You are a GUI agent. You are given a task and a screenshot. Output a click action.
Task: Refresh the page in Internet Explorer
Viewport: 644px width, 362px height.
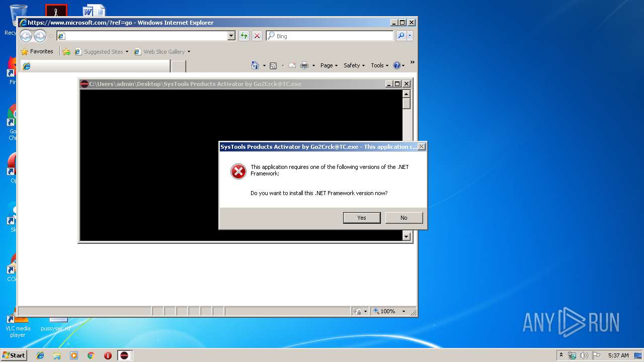coord(244,36)
